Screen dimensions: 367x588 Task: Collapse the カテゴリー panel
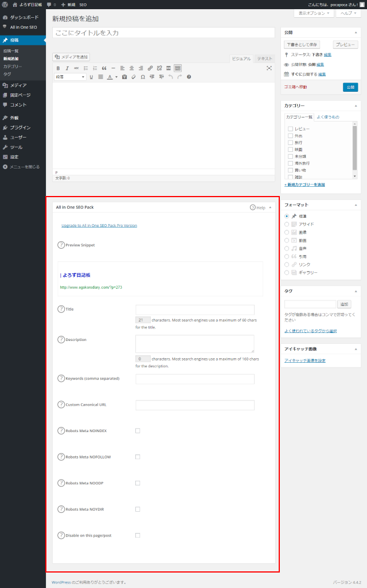point(356,106)
